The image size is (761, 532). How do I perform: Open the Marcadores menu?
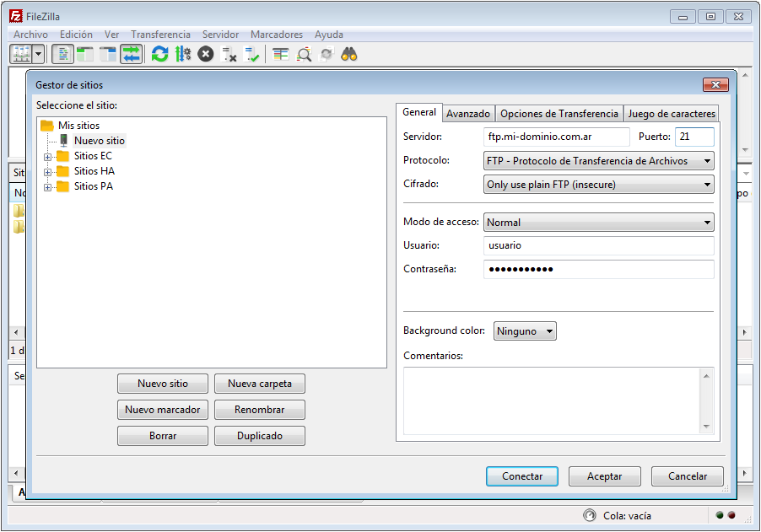click(277, 35)
